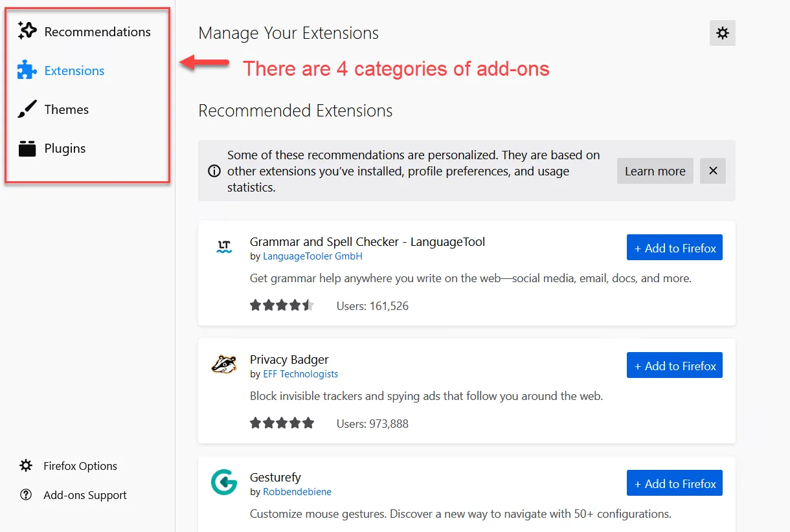The height and width of the screenshot is (532, 790).
Task: Click the Recommendations sparkle icon
Action: coord(27,30)
